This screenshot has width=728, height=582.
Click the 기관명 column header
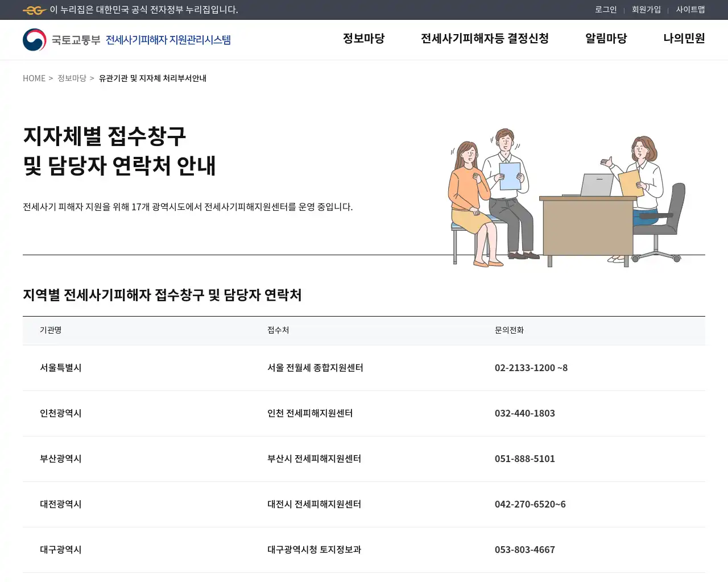[x=51, y=330]
